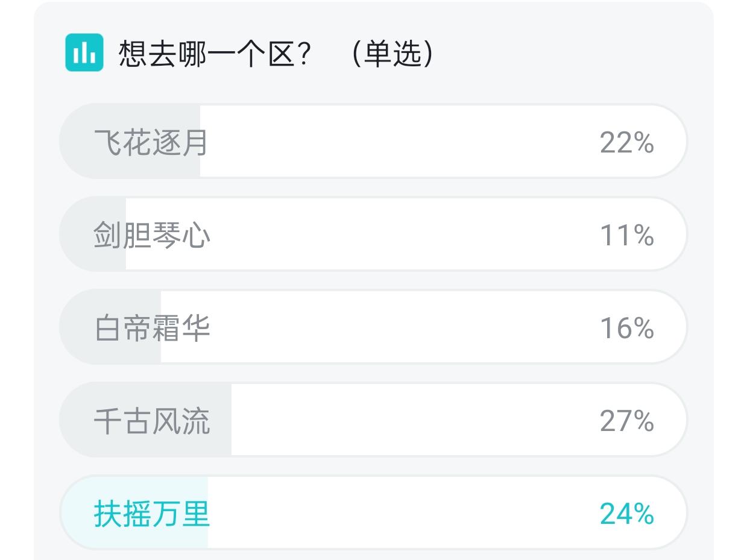Click the 22% result for 飞花逐月
The width and height of the screenshot is (747, 560).
coord(626,143)
